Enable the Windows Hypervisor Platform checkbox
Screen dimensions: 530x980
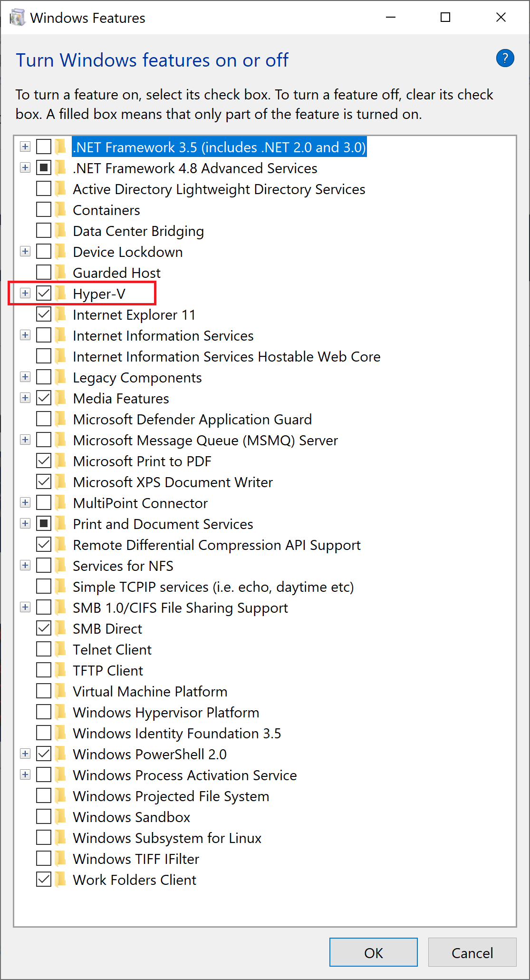(x=44, y=712)
